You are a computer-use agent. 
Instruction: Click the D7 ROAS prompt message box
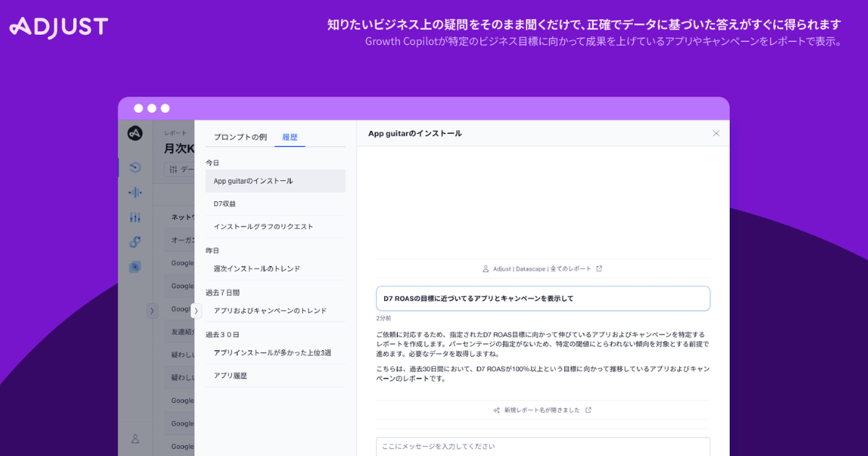(x=542, y=298)
